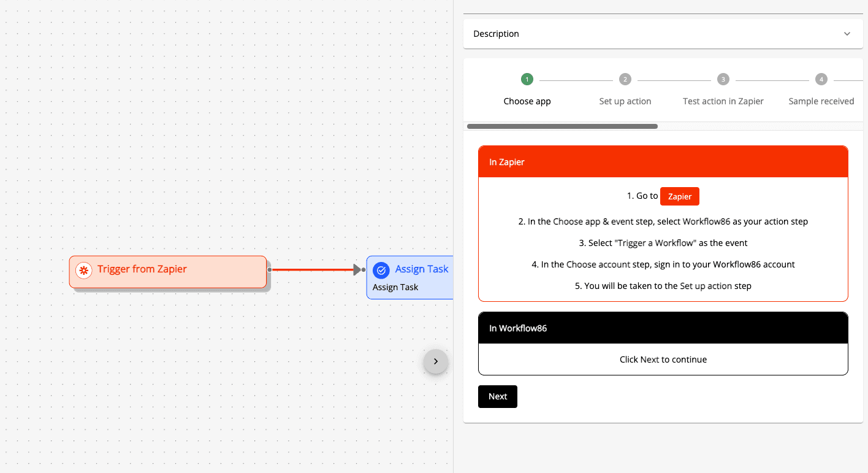The width and height of the screenshot is (868, 473).
Task: Click step number 2 gray circle
Action: (x=625, y=79)
